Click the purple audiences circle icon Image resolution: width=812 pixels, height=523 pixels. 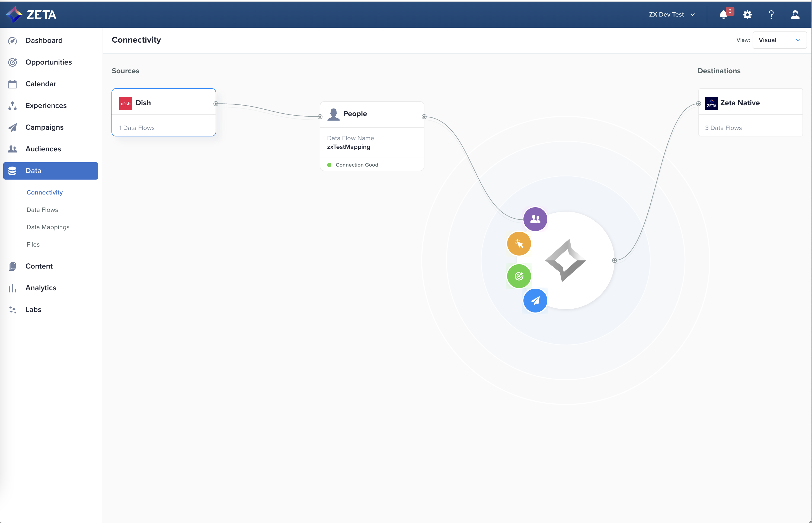pos(535,219)
